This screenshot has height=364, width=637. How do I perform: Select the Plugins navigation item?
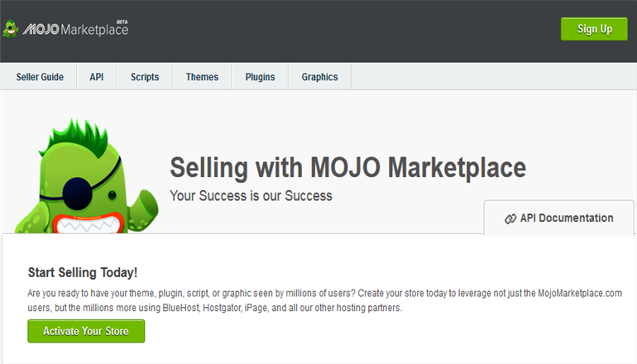pyautogui.click(x=260, y=77)
